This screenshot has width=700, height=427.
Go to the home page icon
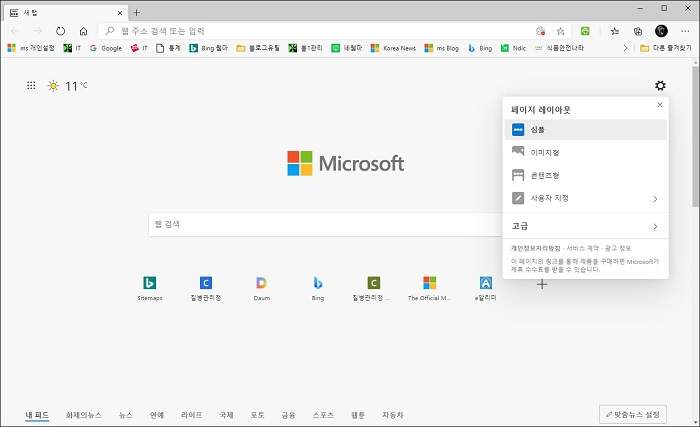(x=83, y=31)
